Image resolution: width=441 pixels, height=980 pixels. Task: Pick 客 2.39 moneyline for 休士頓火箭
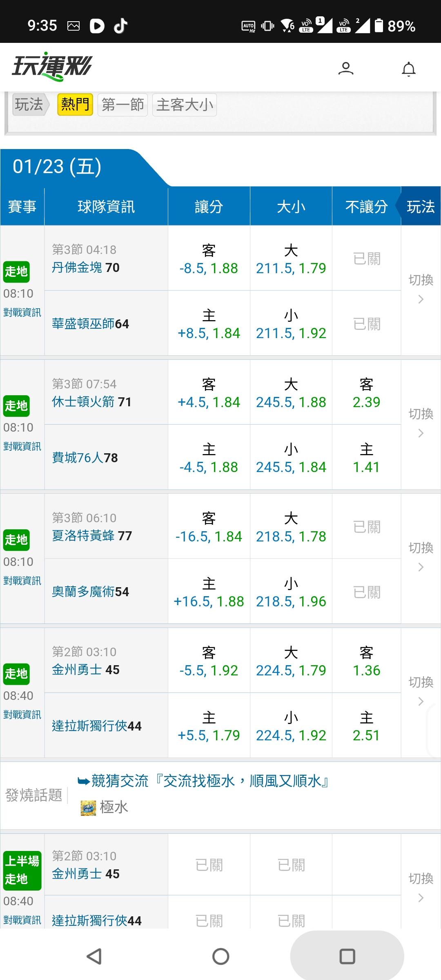click(x=366, y=393)
